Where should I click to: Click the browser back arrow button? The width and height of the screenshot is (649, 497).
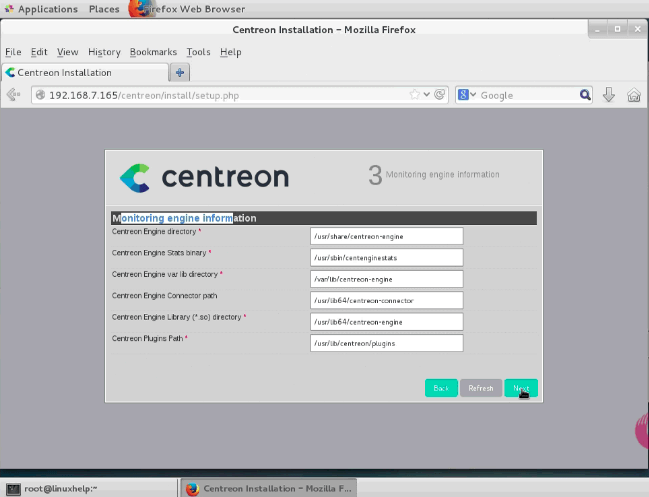pos(13,95)
